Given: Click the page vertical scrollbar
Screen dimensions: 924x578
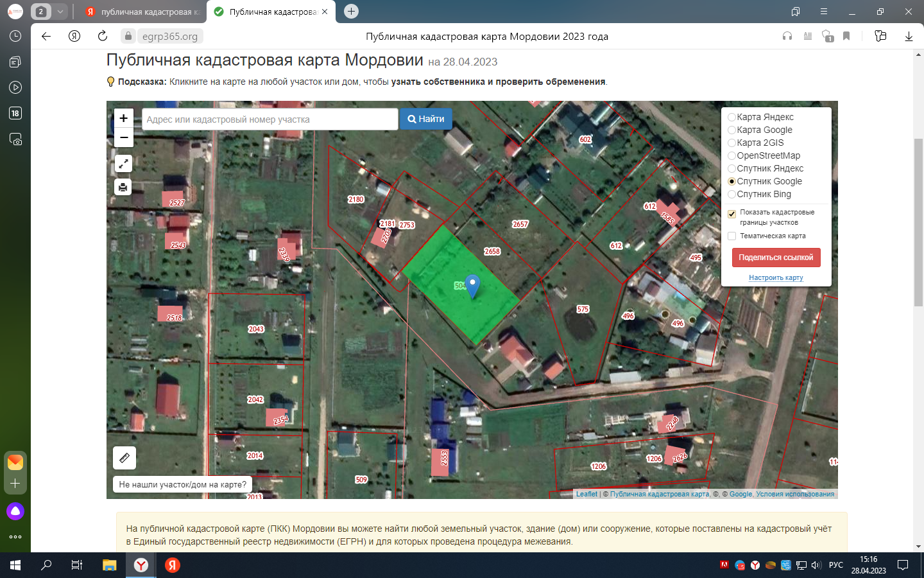Looking at the screenshot, I should click(918, 221).
